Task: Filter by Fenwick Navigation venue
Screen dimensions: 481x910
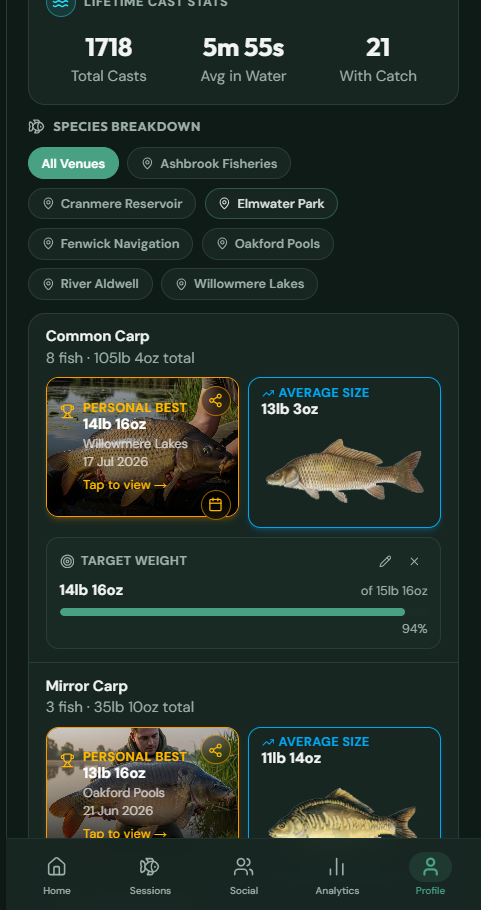Action: pos(110,244)
